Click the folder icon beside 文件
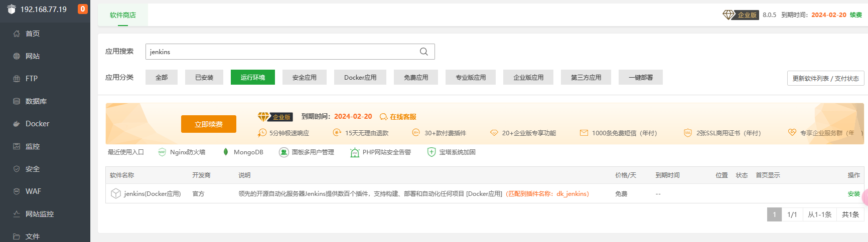The height and width of the screenshot is (242, 868). tap(17, 236)
